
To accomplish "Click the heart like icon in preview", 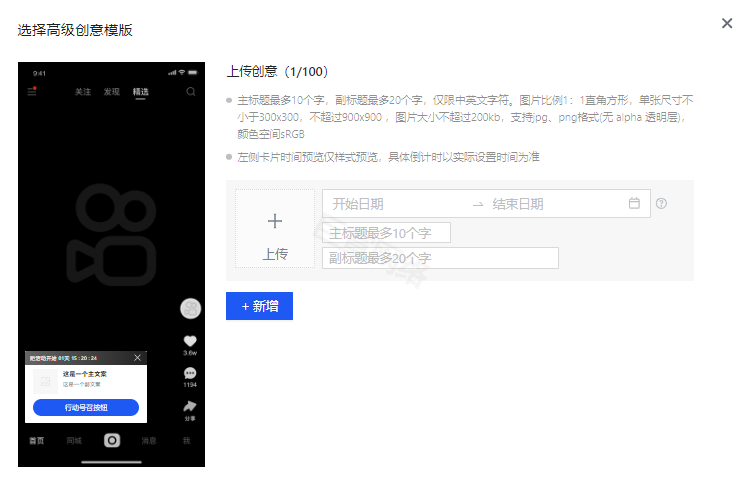I will tap(190, 341).
